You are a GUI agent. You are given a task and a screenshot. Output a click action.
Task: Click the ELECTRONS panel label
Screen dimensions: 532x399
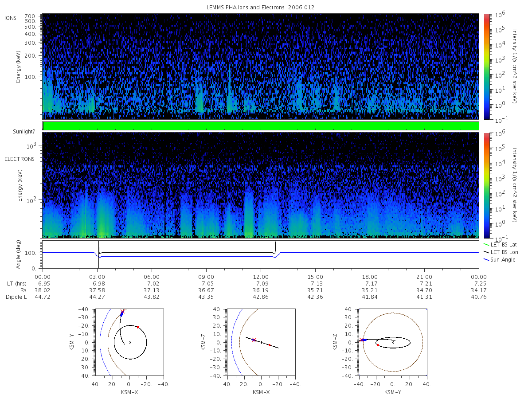20,159
